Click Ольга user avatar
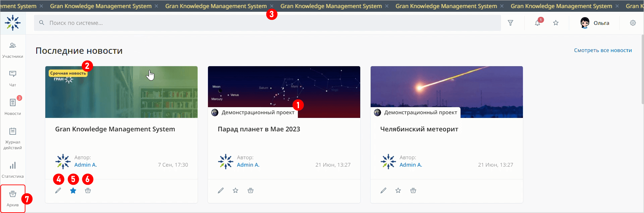The image size is (644, 213). (x=585, y=23)
